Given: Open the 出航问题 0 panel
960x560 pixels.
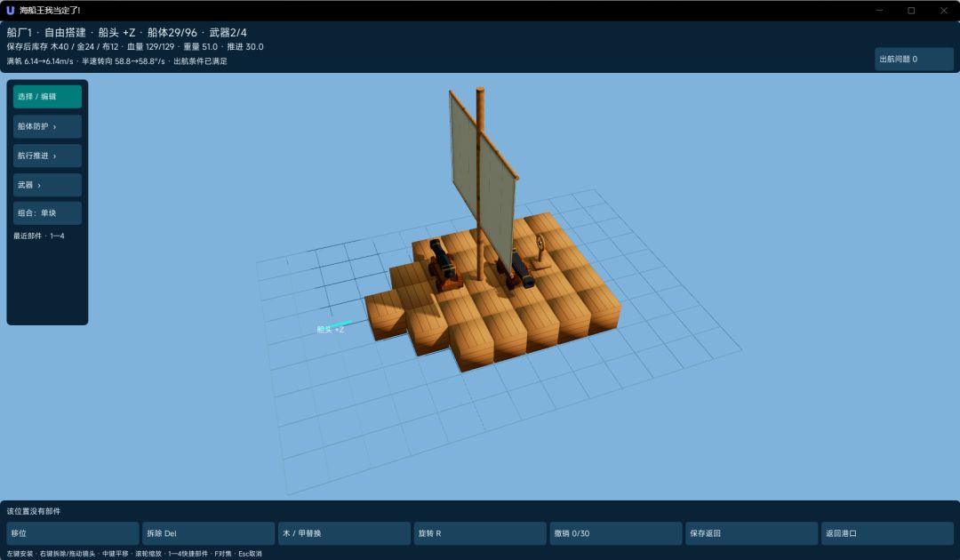Looking at the screenshot, I should click(914, 60).
